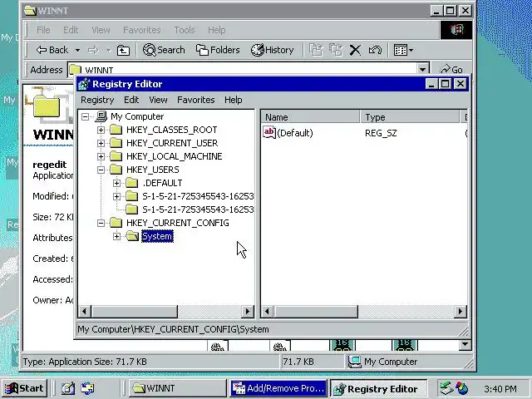Image resolution: width=532 pixels, height=399 pixels.
Task: Click values pane horizontal scroll thumb
Action: click(x=316, y=311)
